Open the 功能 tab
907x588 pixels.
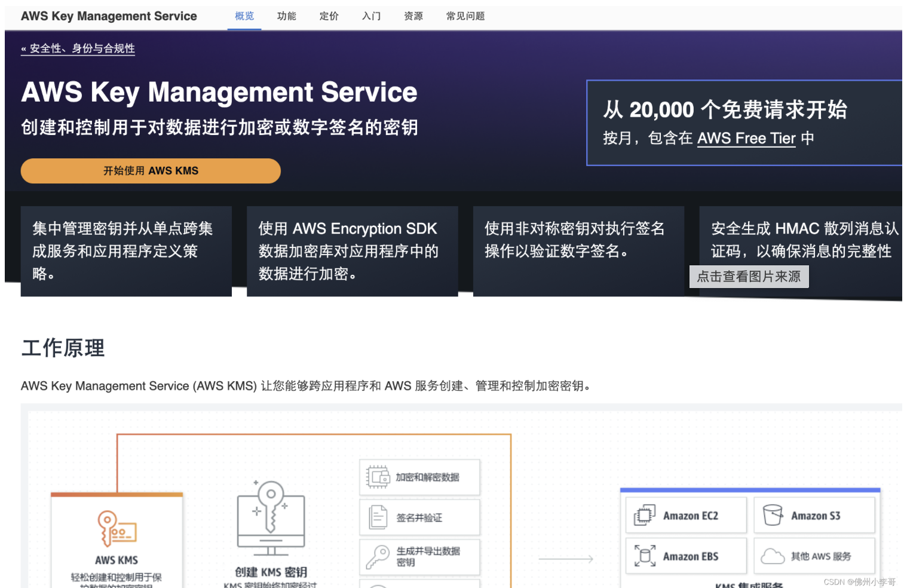pos(287,16)
